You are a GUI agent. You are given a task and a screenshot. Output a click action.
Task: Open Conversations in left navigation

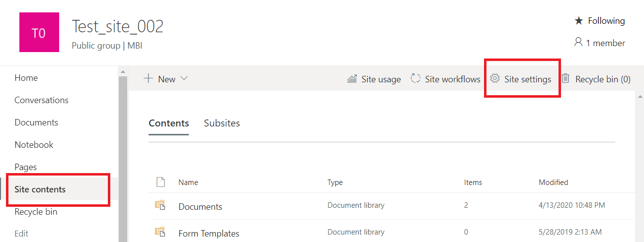(41, 100)
